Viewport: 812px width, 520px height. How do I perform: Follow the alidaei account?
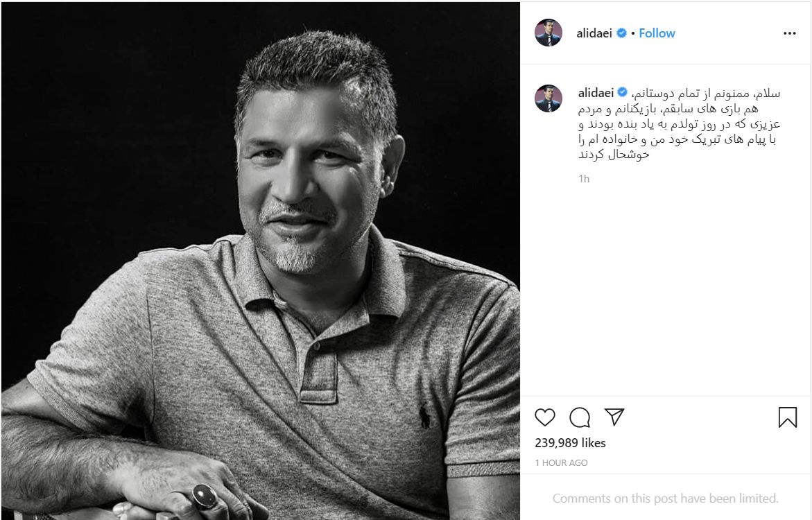657,33
